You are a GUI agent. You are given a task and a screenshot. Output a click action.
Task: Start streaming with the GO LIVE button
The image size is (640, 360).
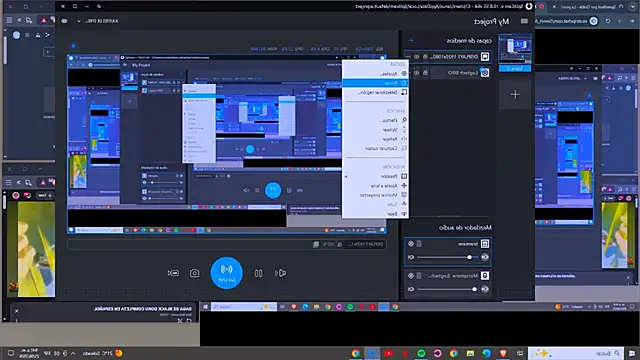point(227,273)
